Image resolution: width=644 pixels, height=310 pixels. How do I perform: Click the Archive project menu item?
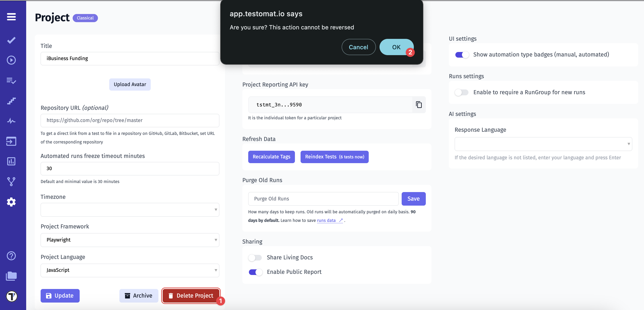coord(138,295)
